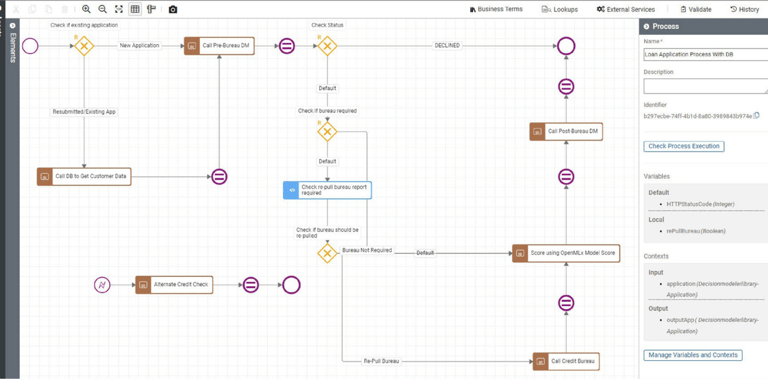768x379 pixels.
Task: Zoom out with the magnifier minus icon
Action: pos(102,9)
